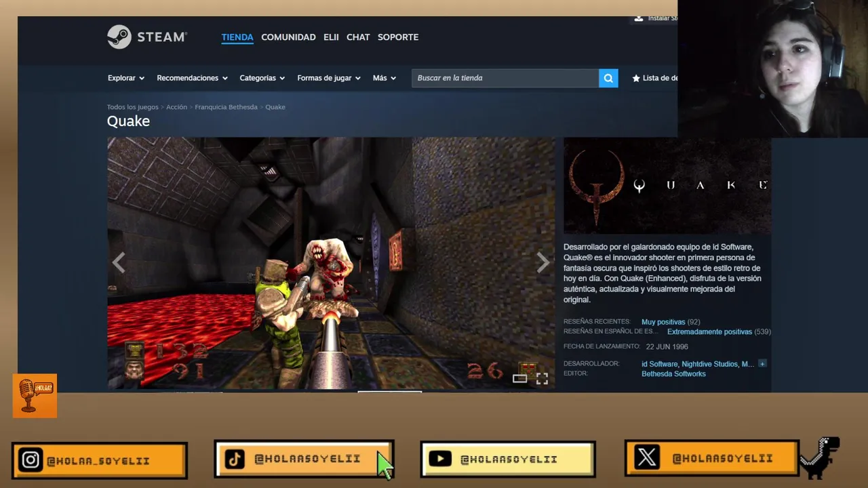
Task: Open Bethesda Softworks publisher link
Action: tap(673, 374)
